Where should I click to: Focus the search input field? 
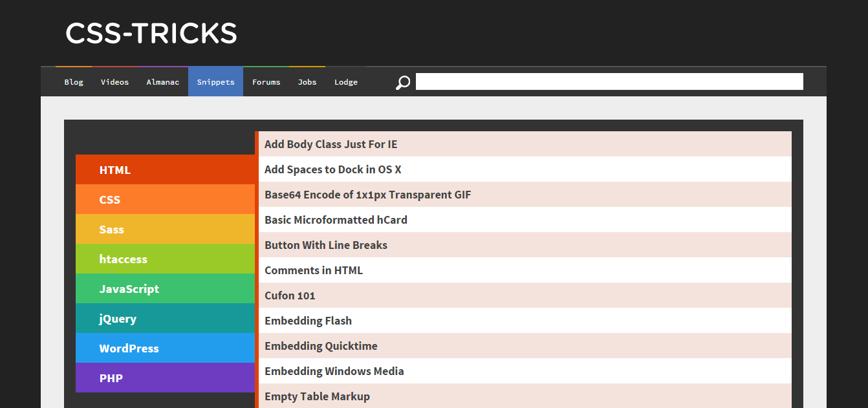(609, 81)
